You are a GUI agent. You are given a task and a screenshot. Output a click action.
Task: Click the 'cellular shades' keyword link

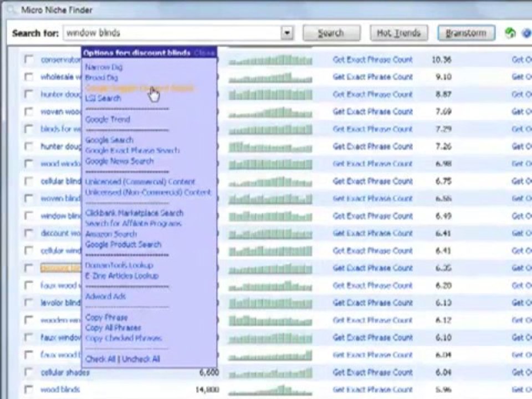65,372
